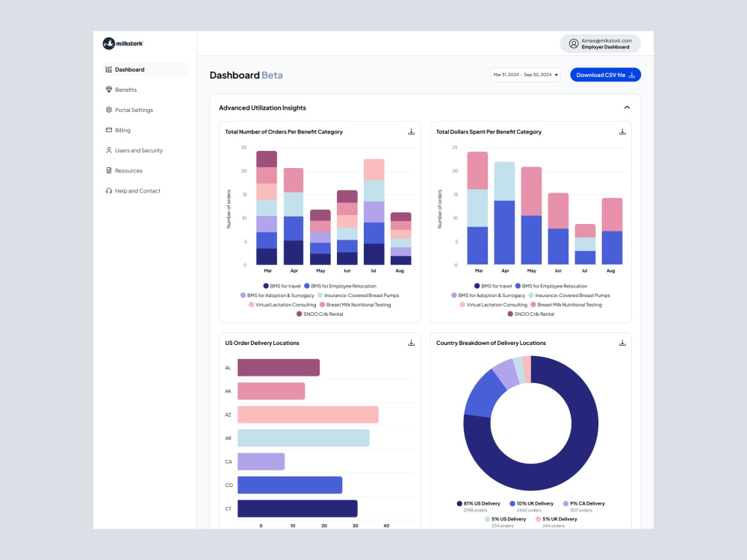Click the Portal Settings gear icon
This screenshot has width=747, height=560.
pyautogui.click(x=108, y=110)
